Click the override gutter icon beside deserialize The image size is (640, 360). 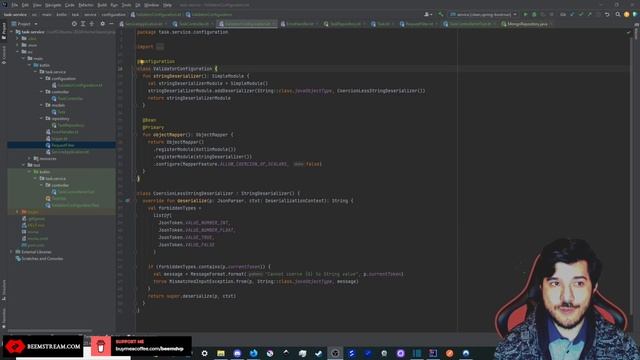click(127, 201)
